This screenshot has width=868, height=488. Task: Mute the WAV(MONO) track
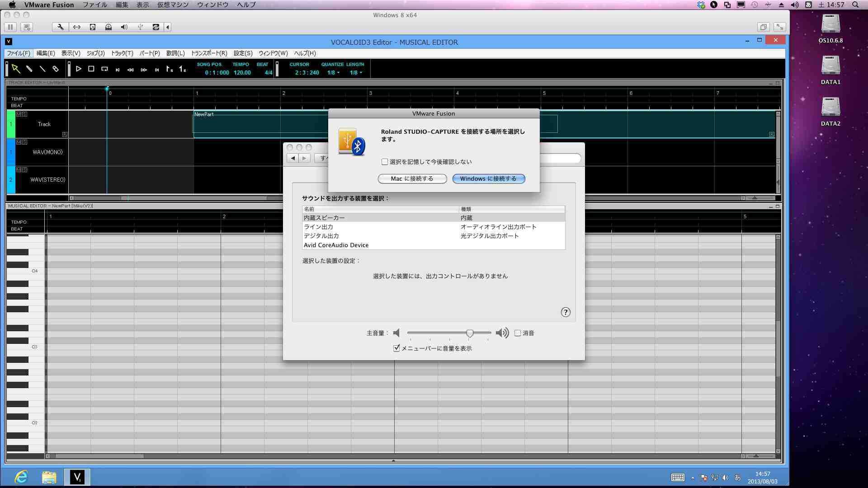(19, 142)
